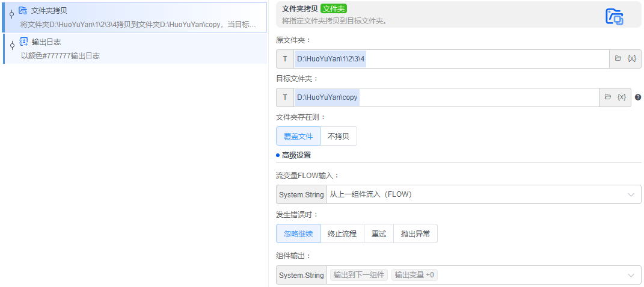Open the FLOW input variable dropdown
Screen dimensions: 644x287
point(631,194)
